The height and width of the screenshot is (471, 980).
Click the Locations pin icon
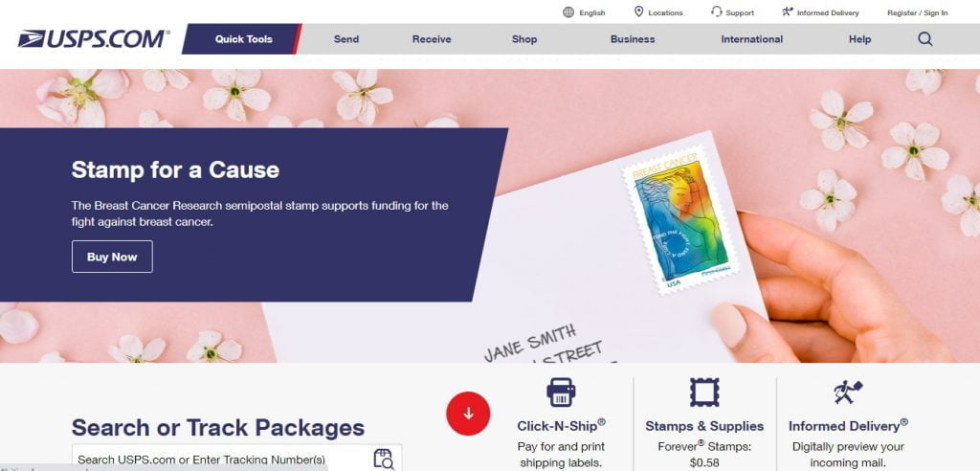(638, 11)
